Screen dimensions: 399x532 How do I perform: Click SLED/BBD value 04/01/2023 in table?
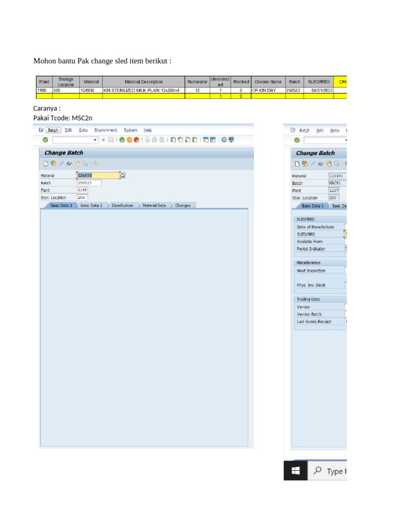318,90
